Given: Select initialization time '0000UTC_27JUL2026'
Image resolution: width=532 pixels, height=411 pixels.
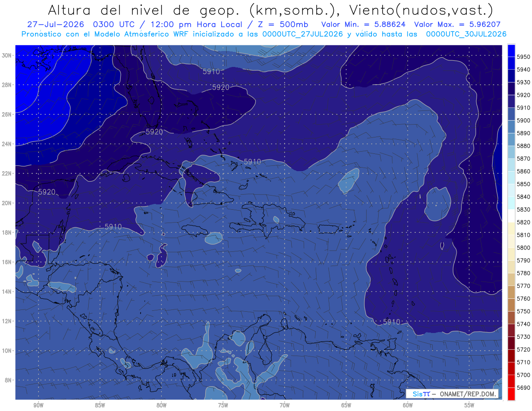Looking at the screenshot, I should 302,34.
